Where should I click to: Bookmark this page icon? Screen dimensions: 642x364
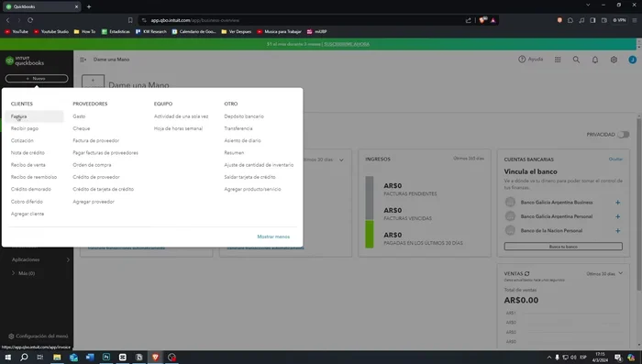pyautogui.click(x=130, y=20)
